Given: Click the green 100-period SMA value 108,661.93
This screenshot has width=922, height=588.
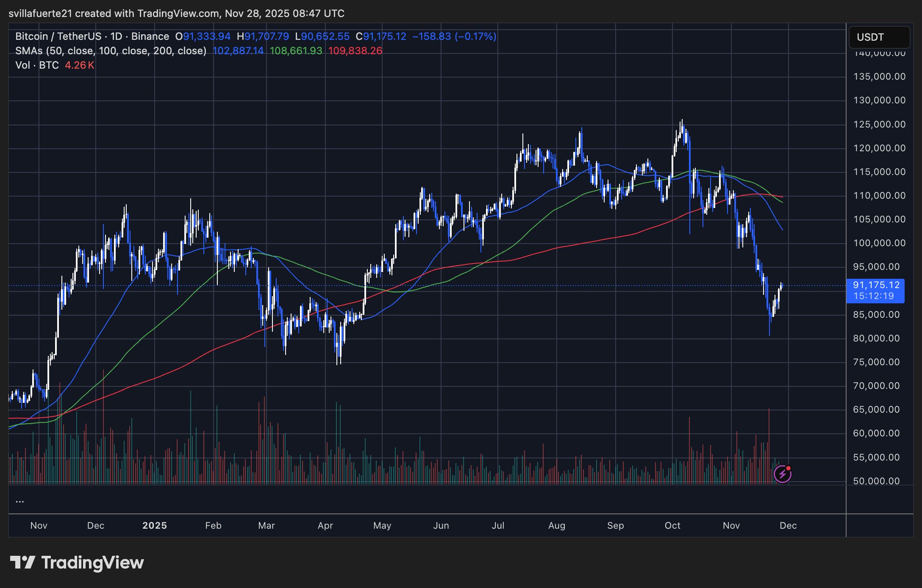Looking at the screenshot, I should coord(296,51).
